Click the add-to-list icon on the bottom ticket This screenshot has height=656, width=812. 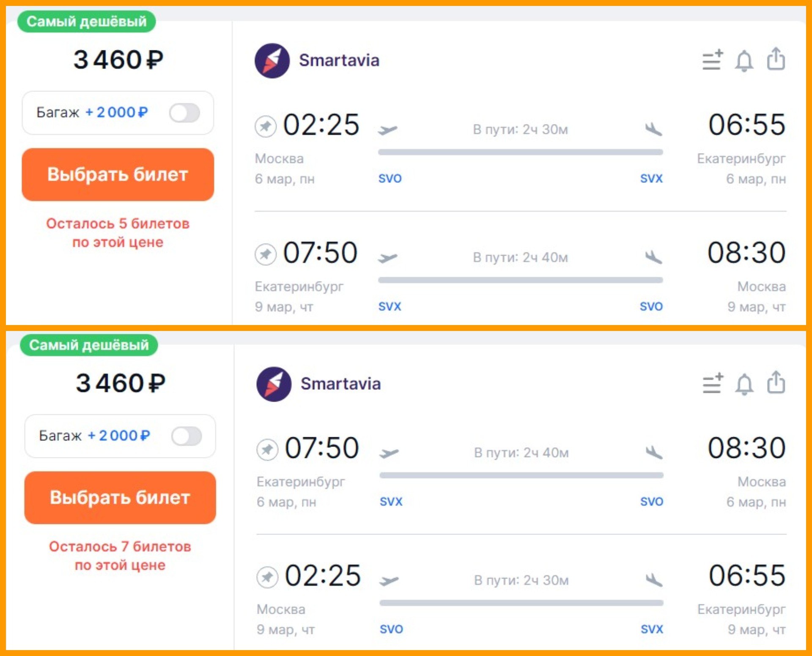pos(713,383)
